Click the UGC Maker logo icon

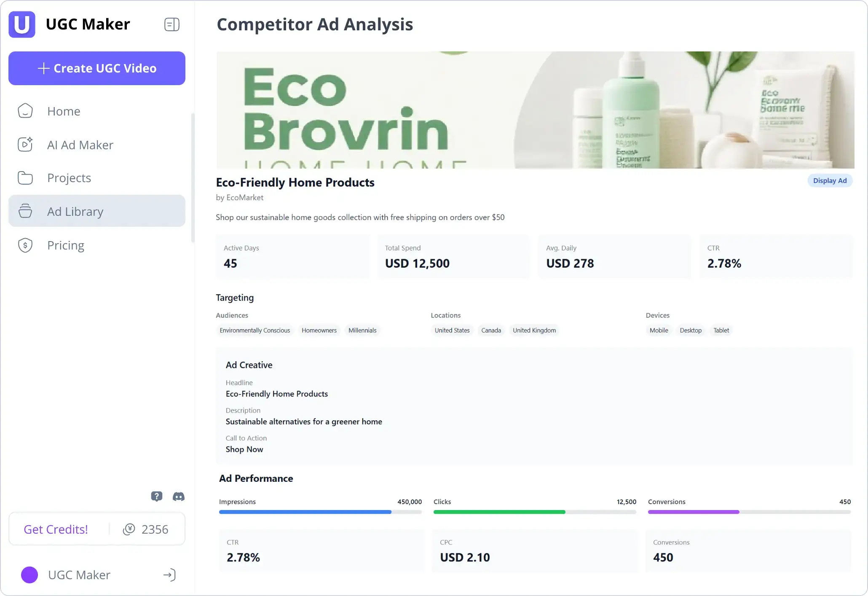point(22,24)
